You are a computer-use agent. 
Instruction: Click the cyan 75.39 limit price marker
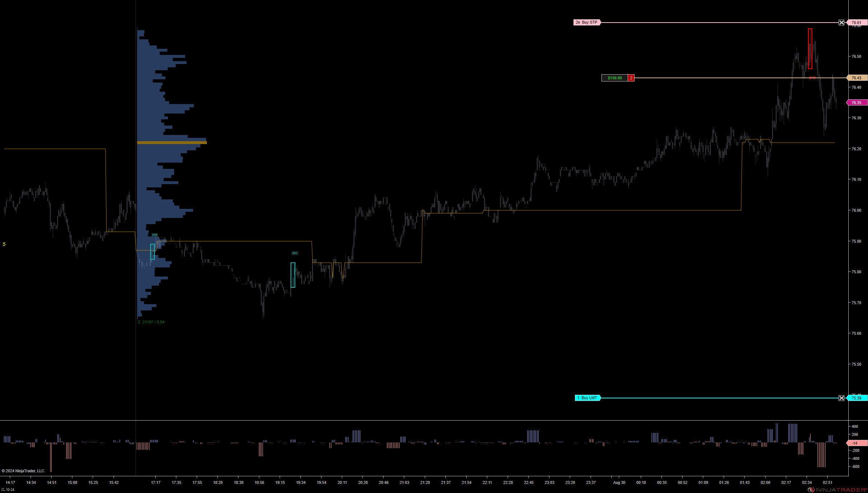click(857, 398)
